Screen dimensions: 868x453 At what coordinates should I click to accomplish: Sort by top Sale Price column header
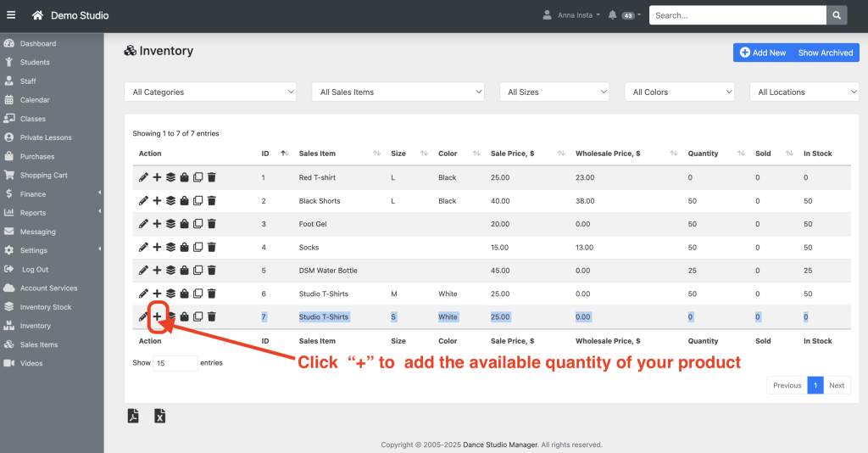pyautogui.click(x=512, y=154)
